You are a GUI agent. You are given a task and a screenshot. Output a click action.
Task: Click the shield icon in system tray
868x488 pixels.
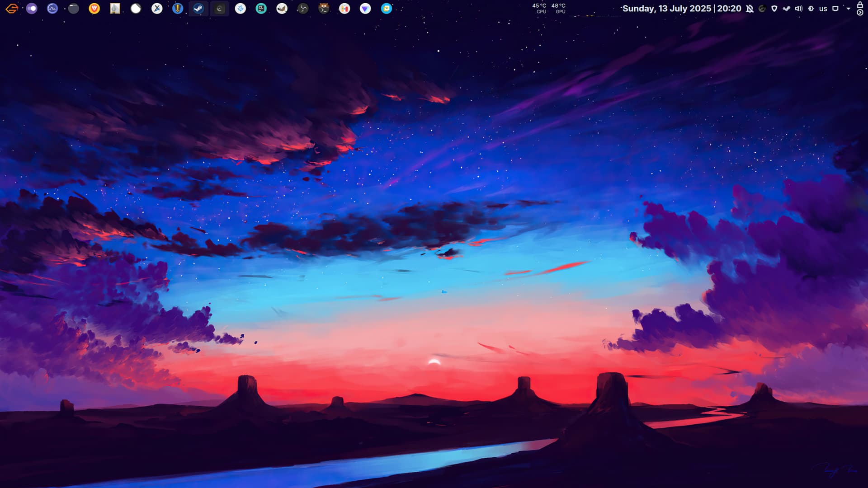tap(774, 9)
